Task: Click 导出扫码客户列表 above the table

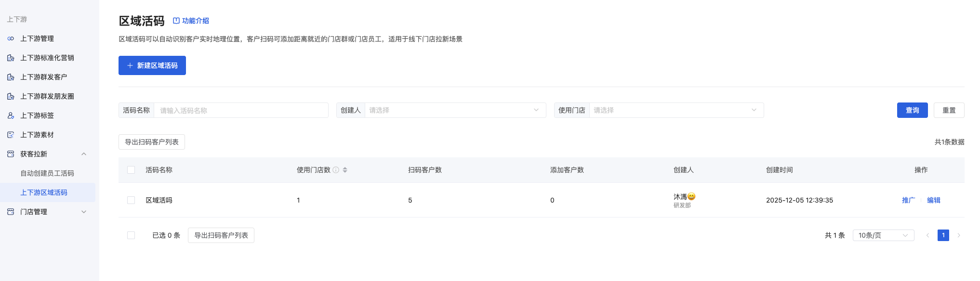Action: [152, 142]
